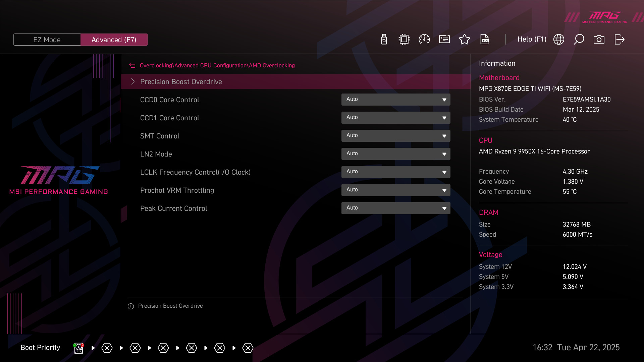Open the hardware monitor gauge icon
This screenshot has height=362, width=644.
pyautogui.click(x=424, y=39)
